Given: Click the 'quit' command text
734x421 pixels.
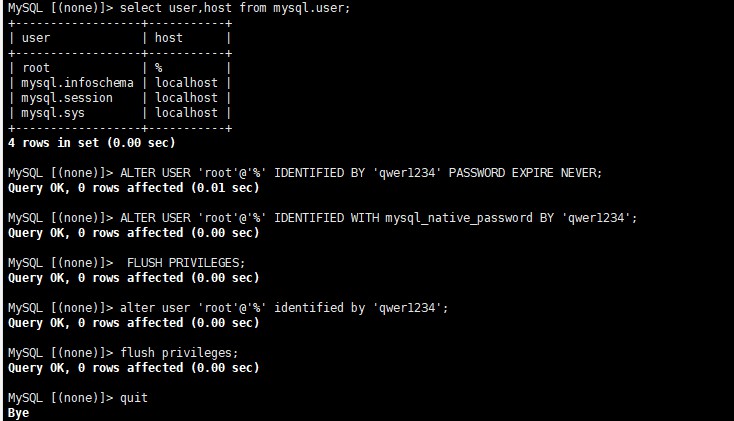Looking at the screenshot, I should (133, 397).
